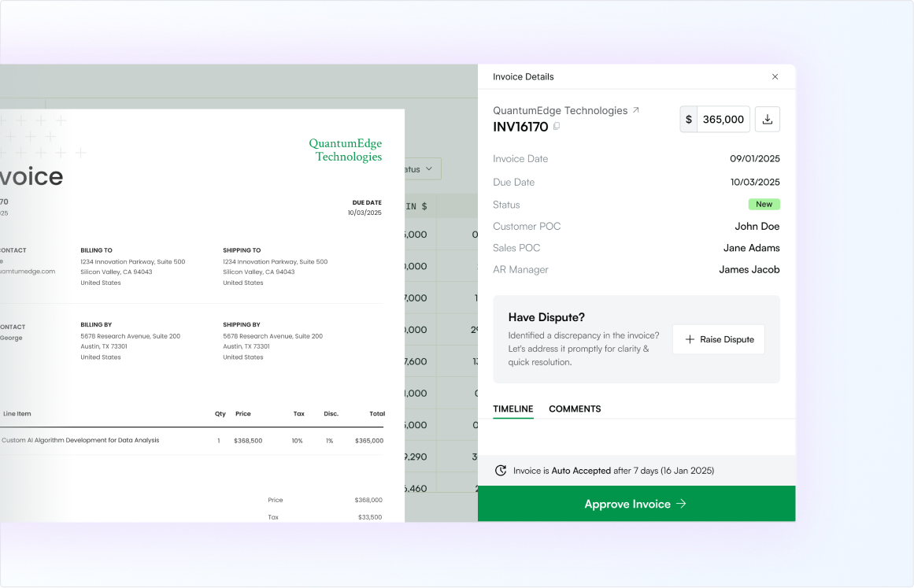Click the Invoice Details panel title
Viewport: 914px width, 588px height.
pyautogui.click(x=523, y=76)
